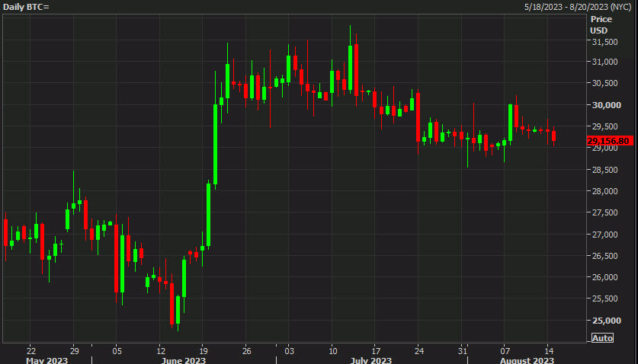Click the 27,500 price axis label
Image resolution: width=638 pixels, height=364 pixels.
604,212
